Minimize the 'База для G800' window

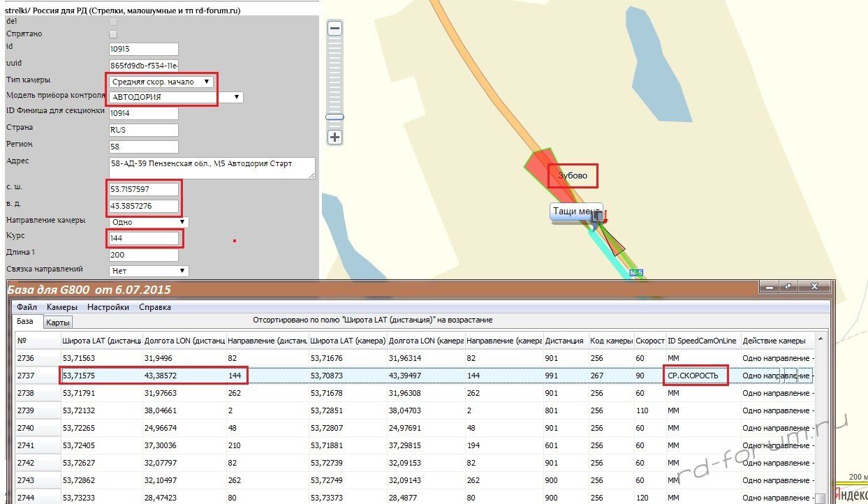[x=770, y=286]
